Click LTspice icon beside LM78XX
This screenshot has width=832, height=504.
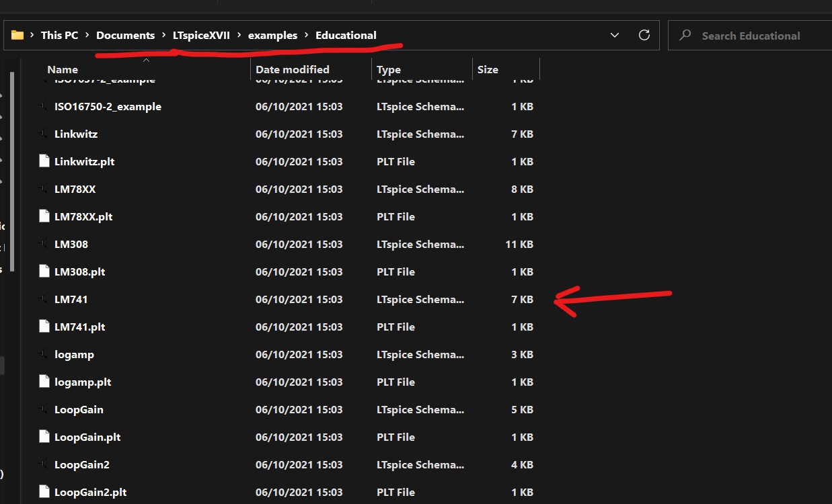pyautogui.click(x=44, y=189)
